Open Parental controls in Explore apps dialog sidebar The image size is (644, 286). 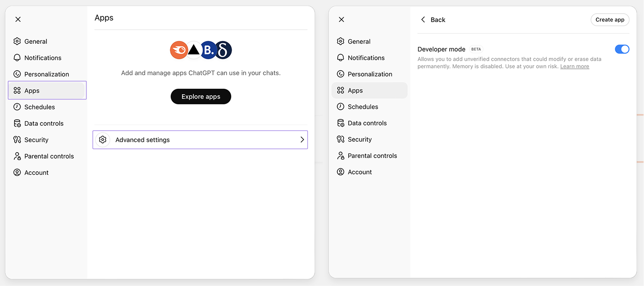[49, 156]
